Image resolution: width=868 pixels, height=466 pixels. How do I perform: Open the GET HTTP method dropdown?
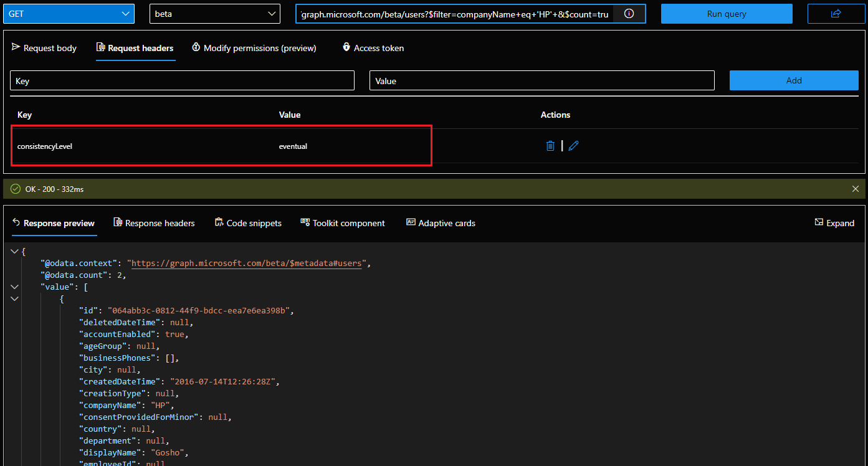click(x=69, y=14)
